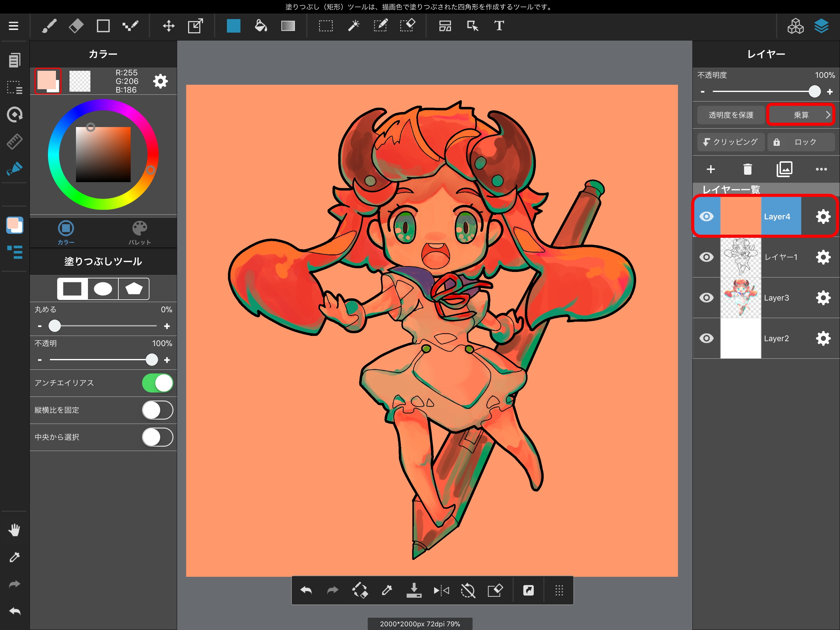Select the Transform tool
Image resolution: width=840 pixels, height=630 pixels.
point(196,26)
